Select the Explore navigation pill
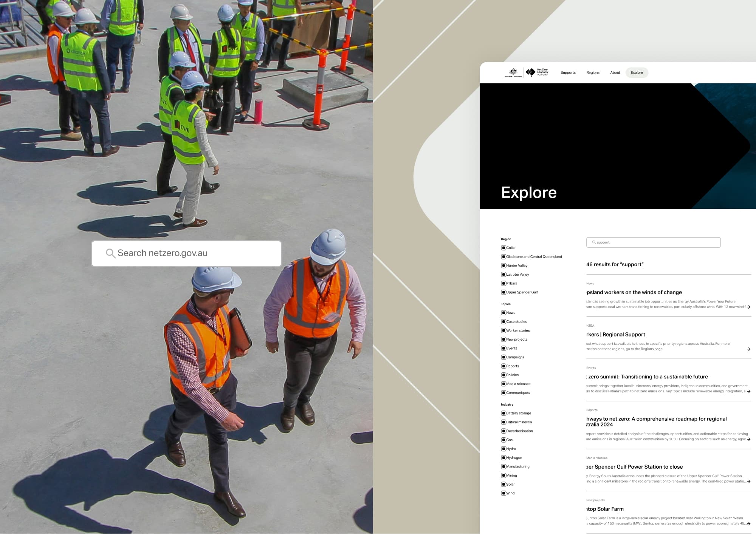Screen dimensions: 756x534 [637, 73]
